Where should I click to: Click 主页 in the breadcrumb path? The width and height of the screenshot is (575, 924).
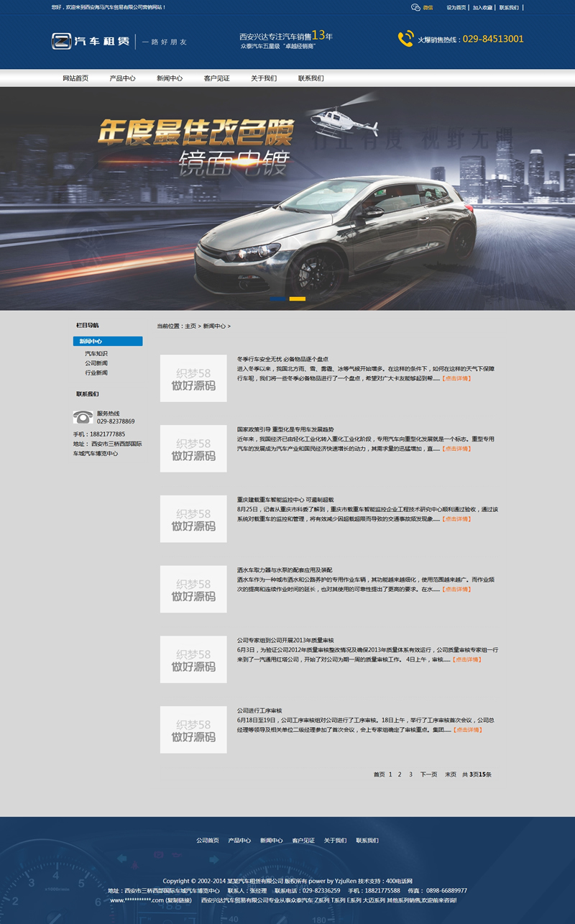(x=190, y=326)
